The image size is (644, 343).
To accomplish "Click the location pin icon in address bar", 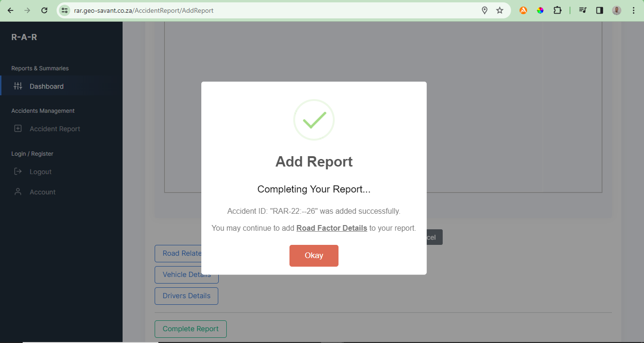I will click(484, 10).
